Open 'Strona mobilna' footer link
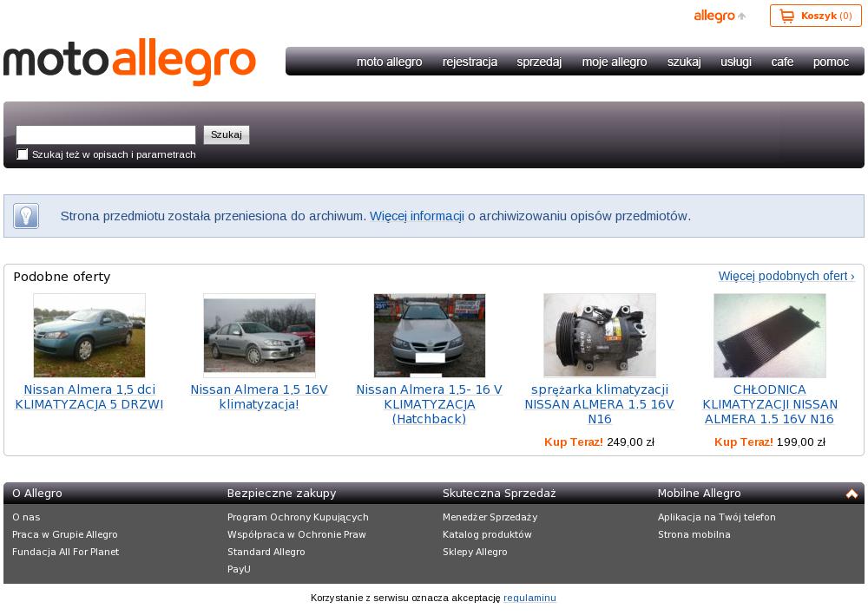868x615 pixels. tap(694, 535)
